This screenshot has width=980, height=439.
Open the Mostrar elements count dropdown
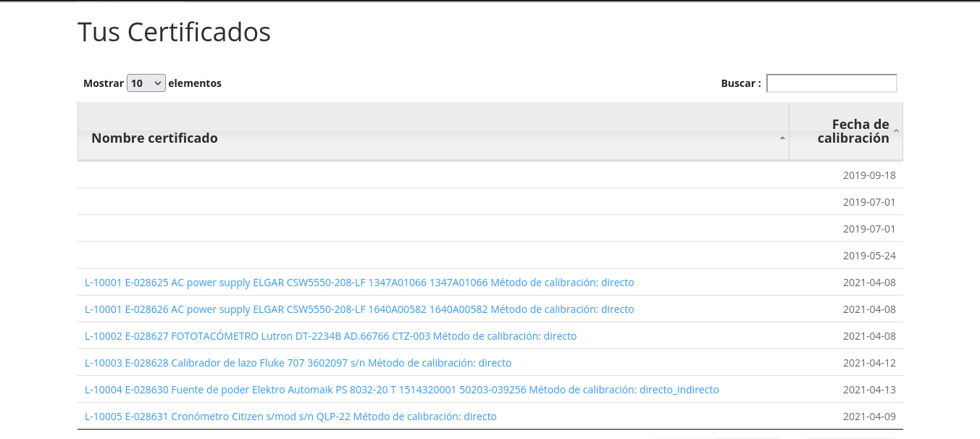tap(146, 83)
